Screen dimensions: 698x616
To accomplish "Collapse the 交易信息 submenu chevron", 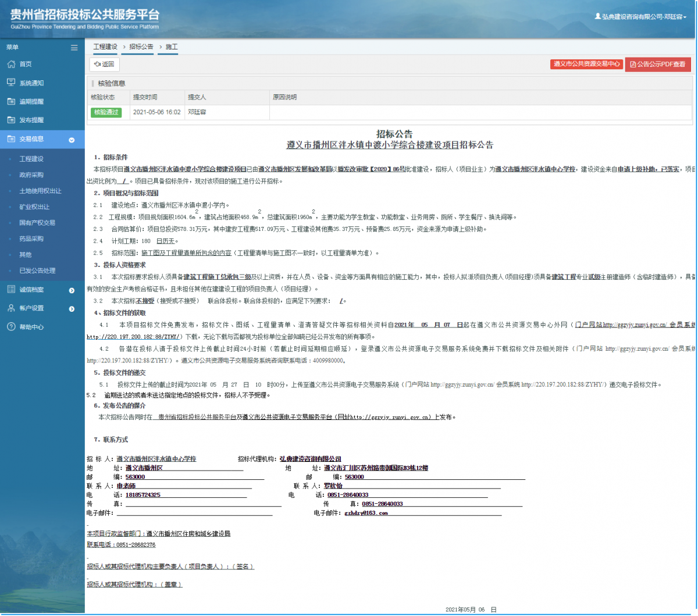I will [72, 140].
